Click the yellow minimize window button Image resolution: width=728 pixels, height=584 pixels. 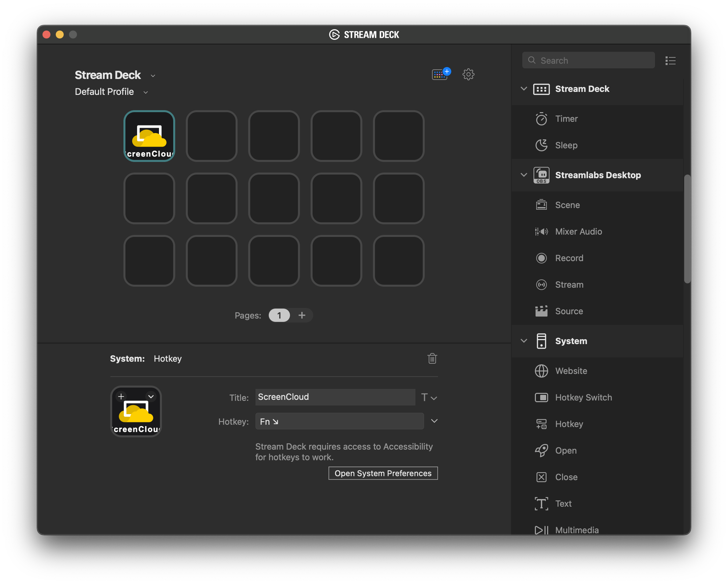tap(60, 35)
